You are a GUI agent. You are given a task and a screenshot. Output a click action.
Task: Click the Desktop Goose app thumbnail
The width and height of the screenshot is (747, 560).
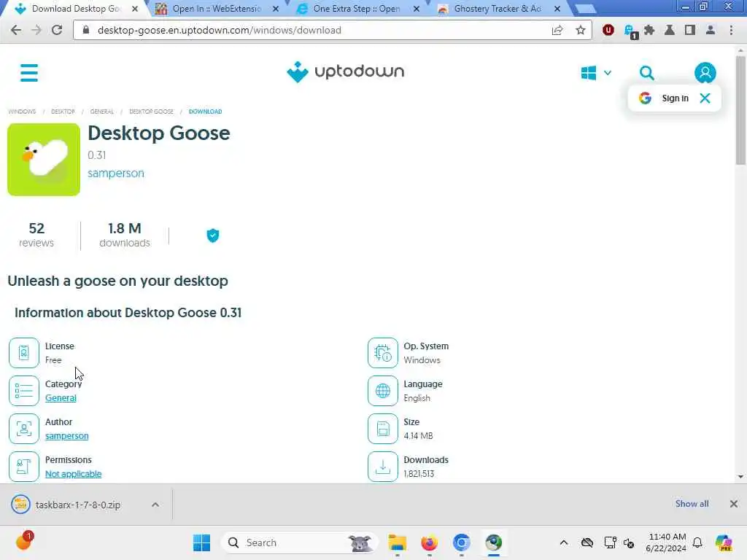pos(44,160)
